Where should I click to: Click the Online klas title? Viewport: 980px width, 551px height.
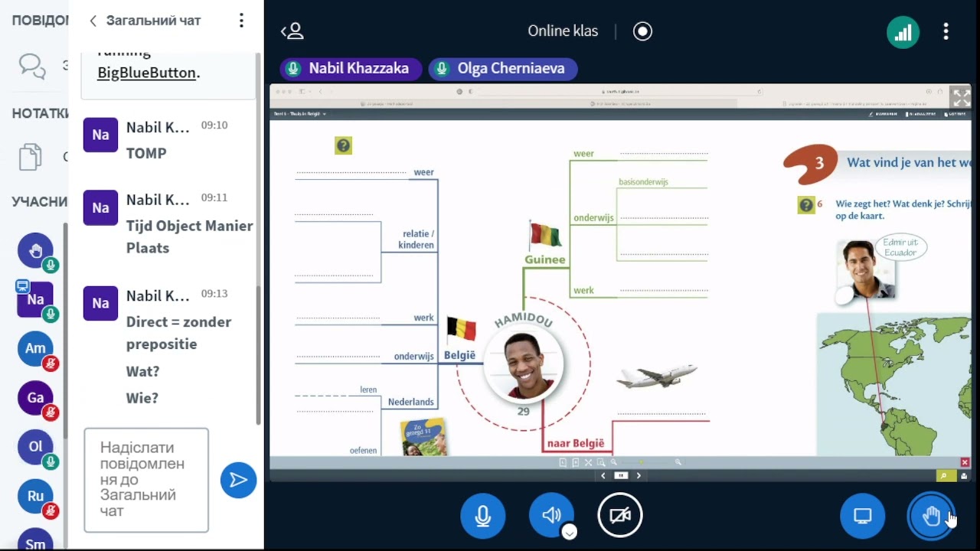pos(563,31)
